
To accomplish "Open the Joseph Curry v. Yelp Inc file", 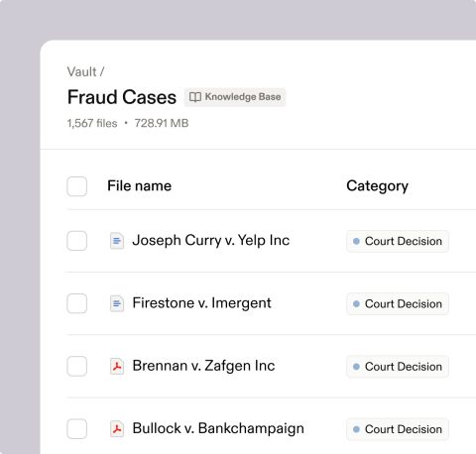I will (211, 241).
